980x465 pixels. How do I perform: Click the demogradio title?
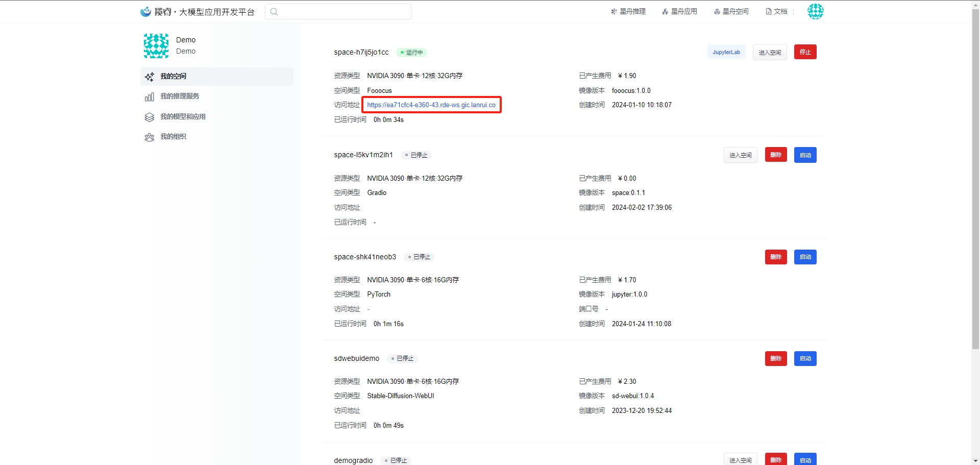(353, 460)
